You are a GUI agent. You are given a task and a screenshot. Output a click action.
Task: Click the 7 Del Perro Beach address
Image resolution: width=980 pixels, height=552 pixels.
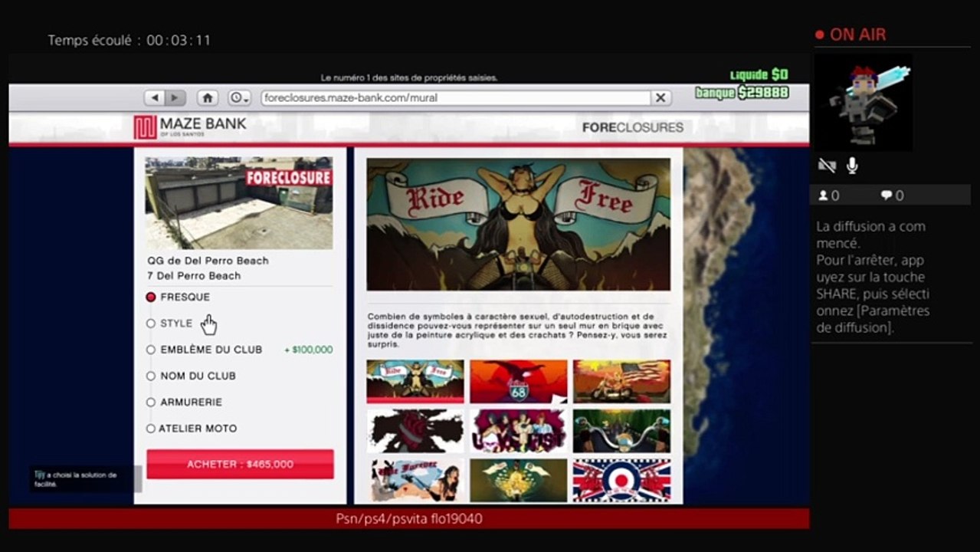pyautogui.click(x=195, y=276)
